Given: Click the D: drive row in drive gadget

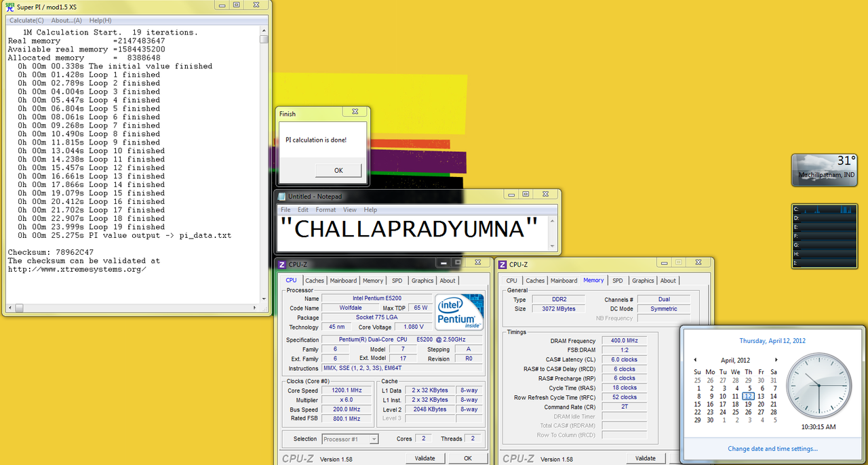Looking at the screenshot, I should click(825, 218).
